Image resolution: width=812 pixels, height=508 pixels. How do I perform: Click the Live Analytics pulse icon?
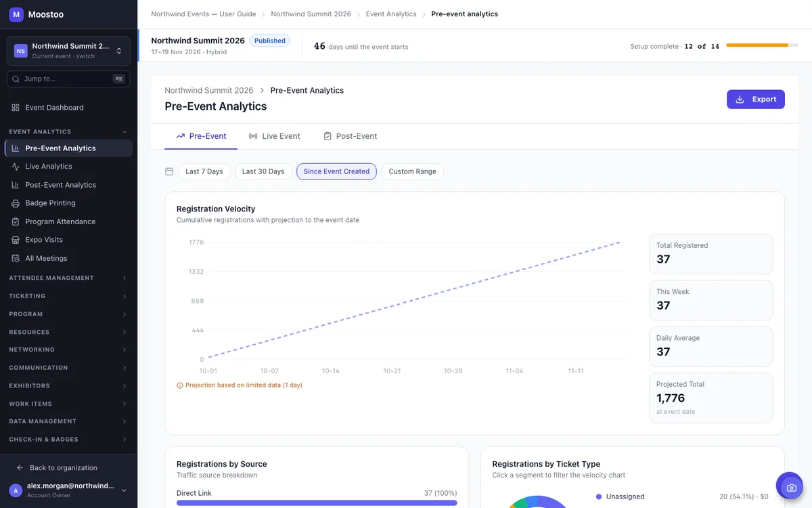(x=16, y=167)
